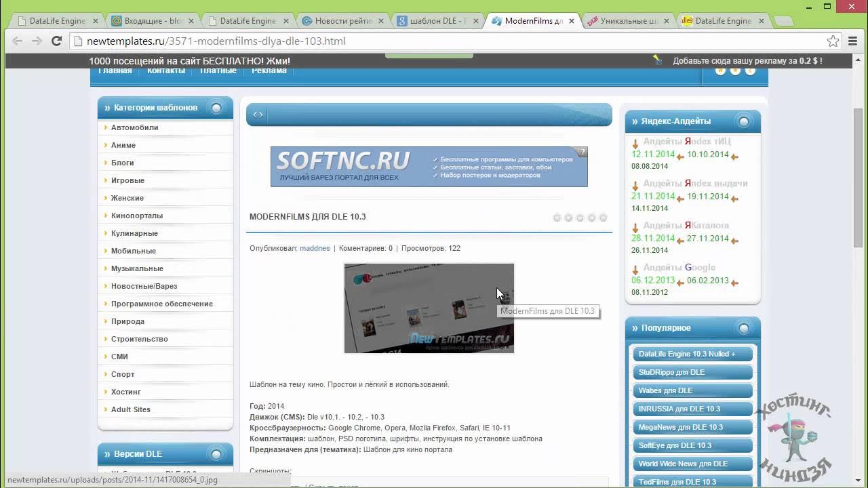Image resolution: width=868 pixels, height=488 pixels.
Task: Open MegaNews для DLE 10.3 item
Action: click(692, 427)
